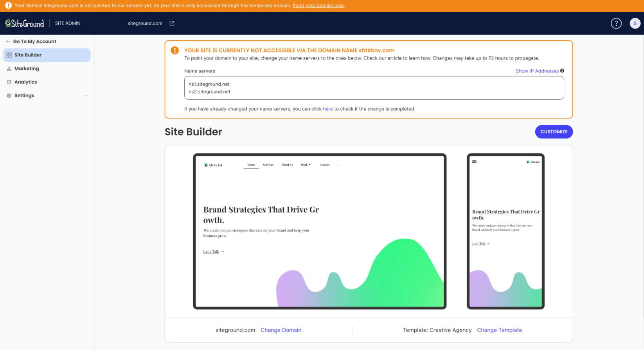Click the mobile site preview thumbnail

[505, 232]
